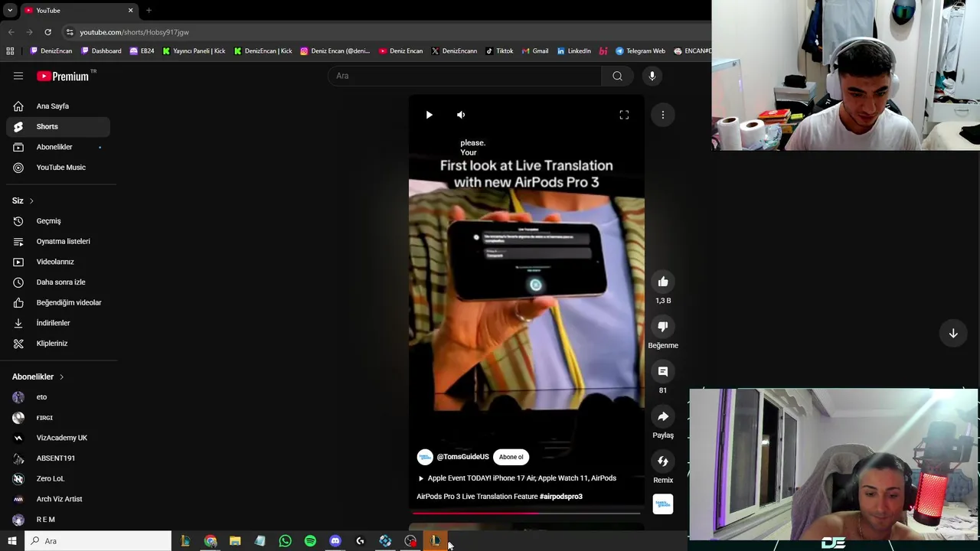Click the address bar URL
This screenshot has height=551, width=980.
(x=134, y=32)
